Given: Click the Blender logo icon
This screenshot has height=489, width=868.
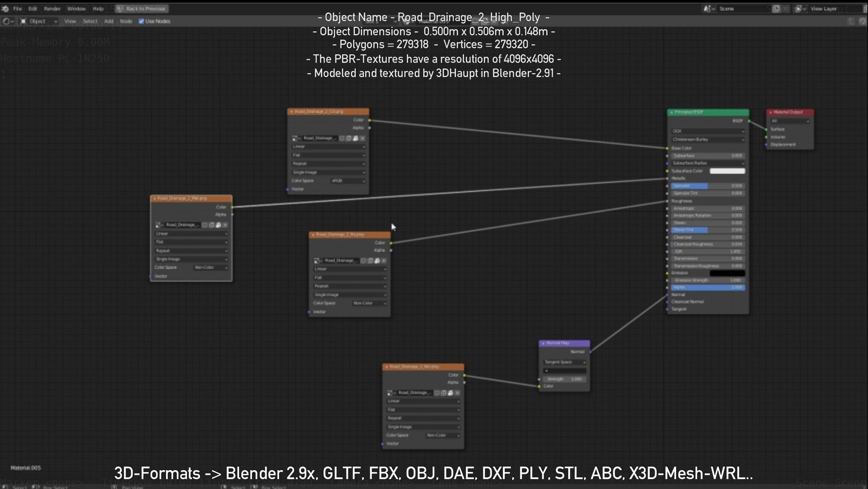Looking at the screenshot, I should pos(5,9).
